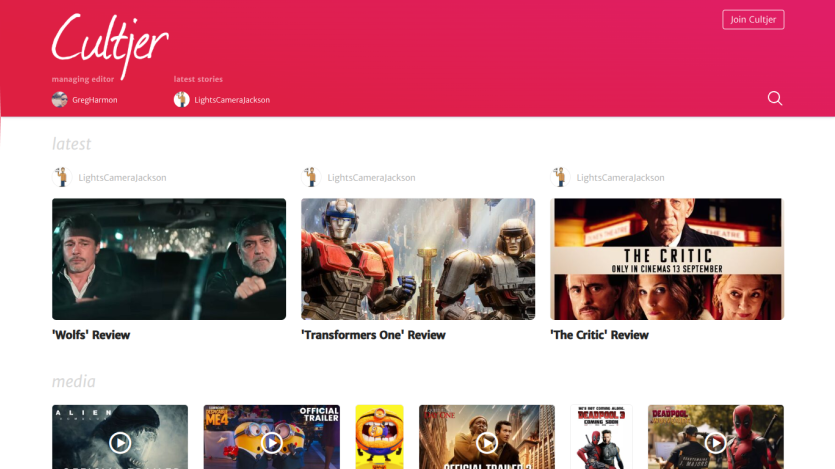Play the Official Trailer 2 video
835x469 pixels.
(x=487, y=442)
